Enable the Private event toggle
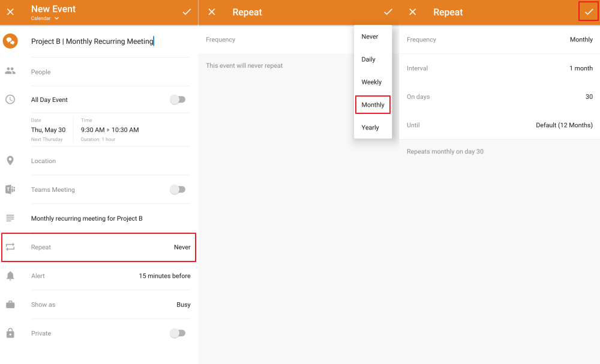Viewport: 600px width, 364px height. (178, 333)
